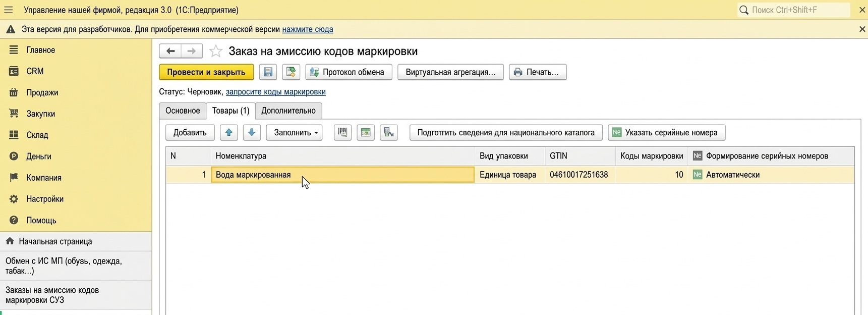Click Добавить to add a row

coord(190,132)
